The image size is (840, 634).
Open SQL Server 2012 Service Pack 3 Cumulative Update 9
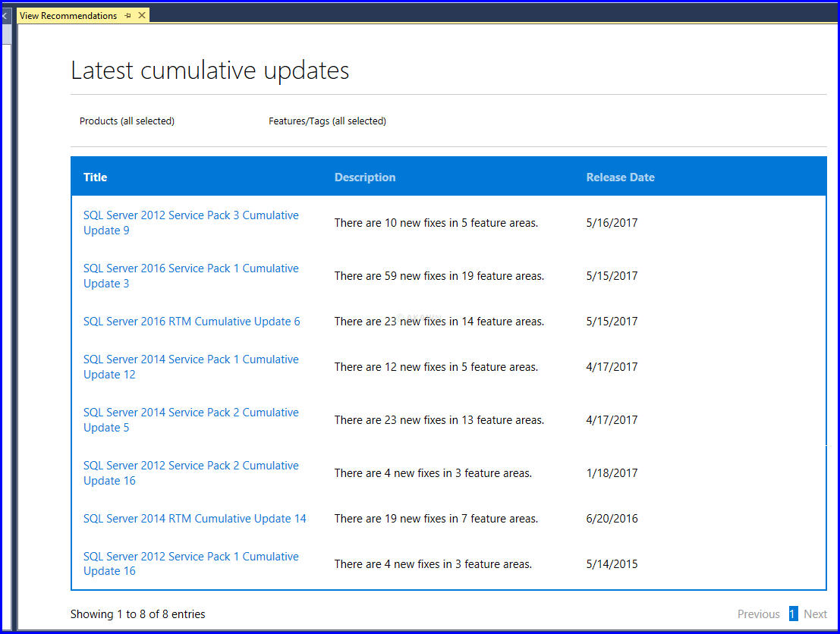click(190, 223)
